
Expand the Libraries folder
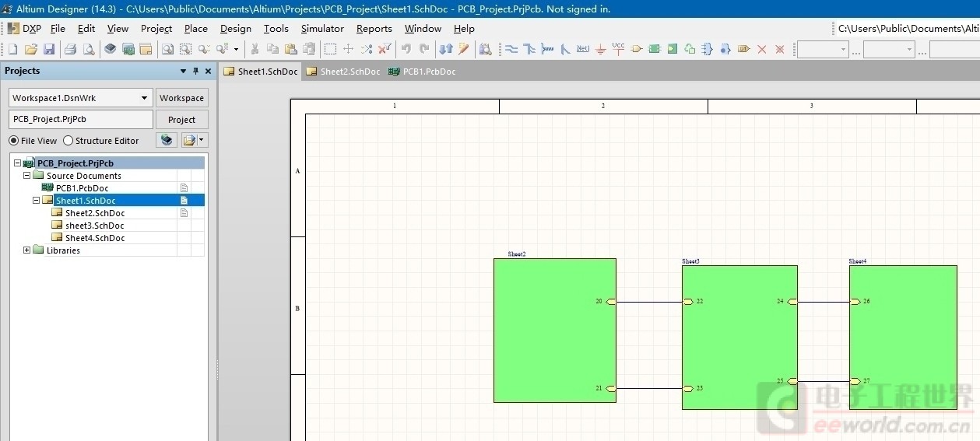click(26, 250)
